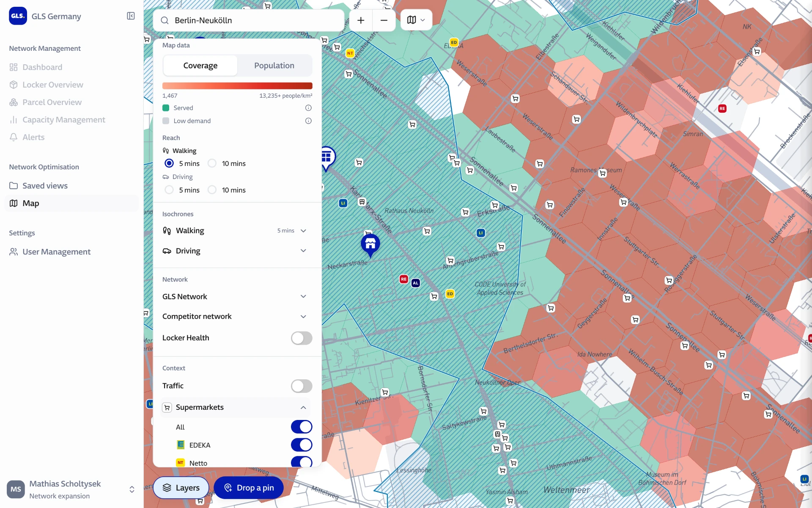Switch to Coverage tab

tap(200, 66)
